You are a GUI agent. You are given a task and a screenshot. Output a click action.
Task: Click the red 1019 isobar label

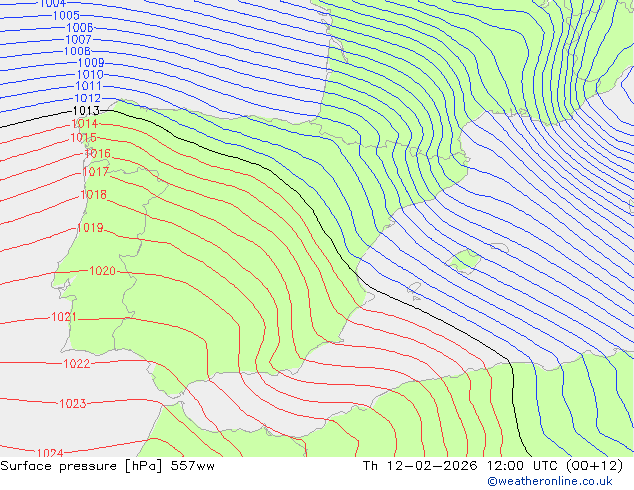click(x=90, y=228)
